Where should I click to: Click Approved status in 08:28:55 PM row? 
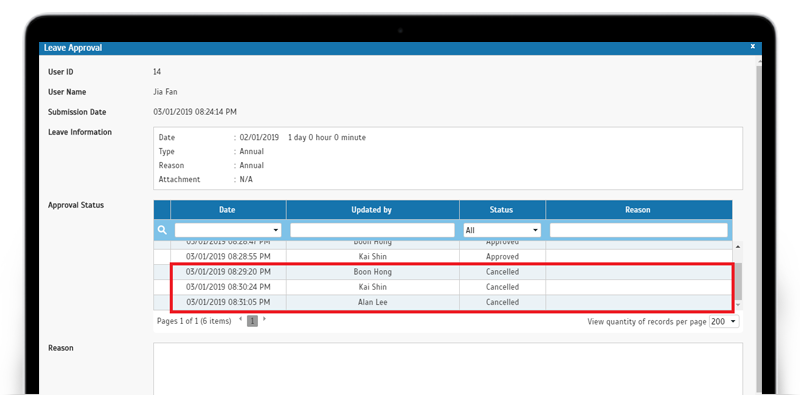click(x=502, y=257)
